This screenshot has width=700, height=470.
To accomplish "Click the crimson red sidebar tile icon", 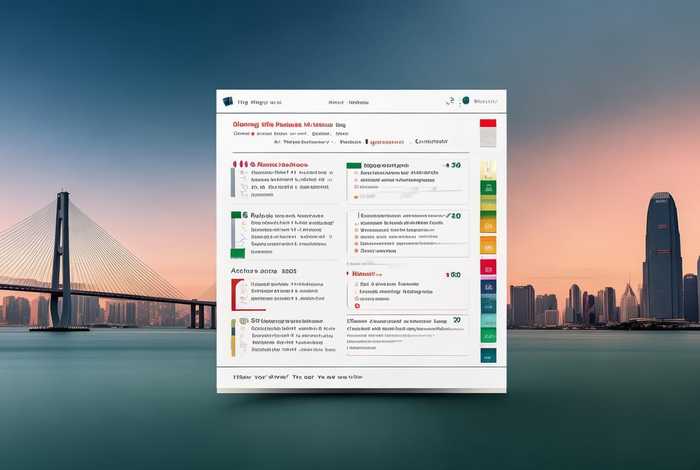I will coord(488,268).
